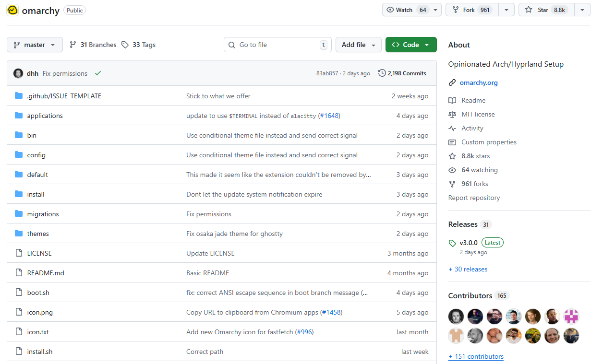Click dhh's avatar in the commit bar
The image size is (591, 364).
pyautogui.click(x=18, y=73)
